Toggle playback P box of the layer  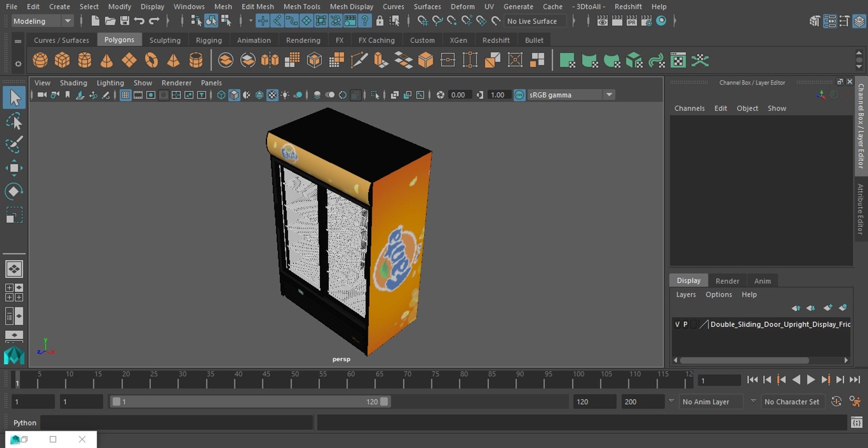click(685, 324)
